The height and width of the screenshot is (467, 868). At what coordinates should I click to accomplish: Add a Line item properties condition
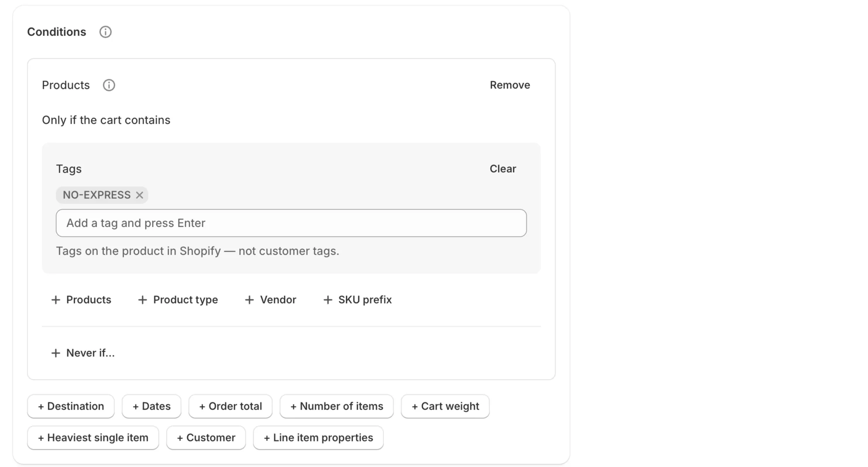coord(318,438)
